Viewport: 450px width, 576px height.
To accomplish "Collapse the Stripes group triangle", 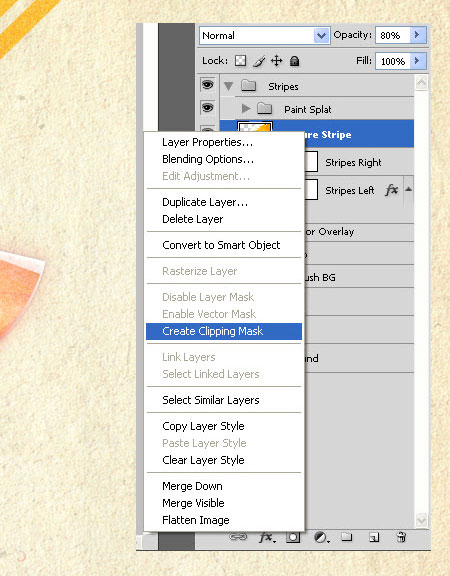I will click(228, 87).
